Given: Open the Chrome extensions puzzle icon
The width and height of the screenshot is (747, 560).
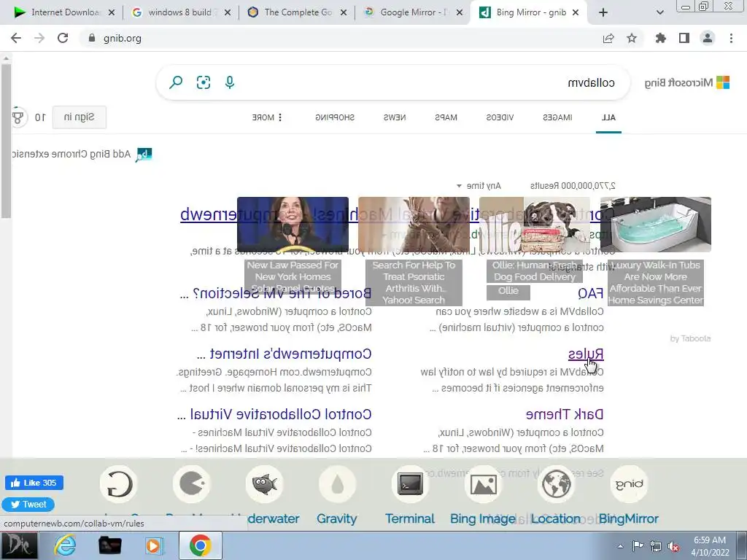Looking at the screenshot, I should 661,38.
